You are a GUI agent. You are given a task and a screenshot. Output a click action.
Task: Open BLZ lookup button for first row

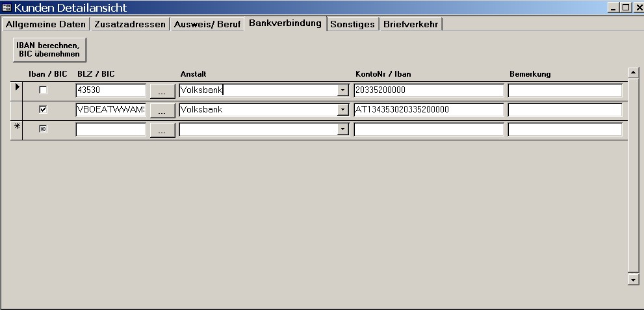pyautogui.click(x=162, y=91)
